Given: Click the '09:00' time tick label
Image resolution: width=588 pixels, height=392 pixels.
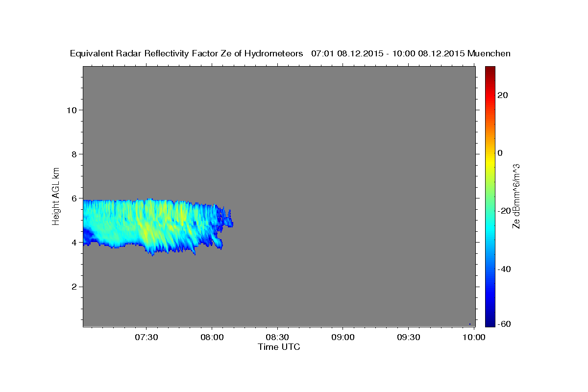Looking at the screenshot, I should pos(343,337).
